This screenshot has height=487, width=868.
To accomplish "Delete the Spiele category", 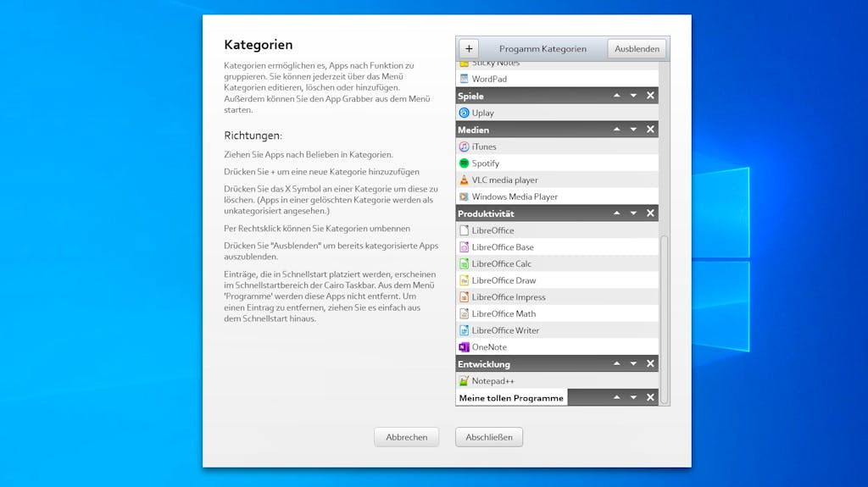I will coord(650,96).
